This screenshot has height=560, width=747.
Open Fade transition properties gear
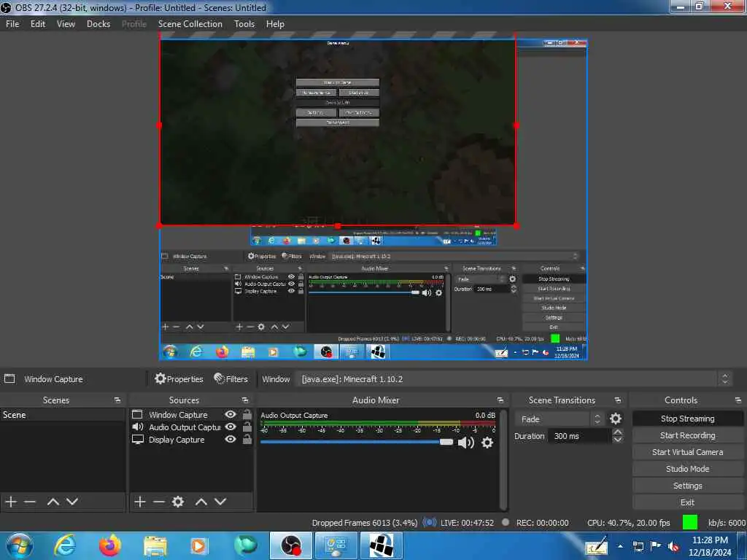616,419
